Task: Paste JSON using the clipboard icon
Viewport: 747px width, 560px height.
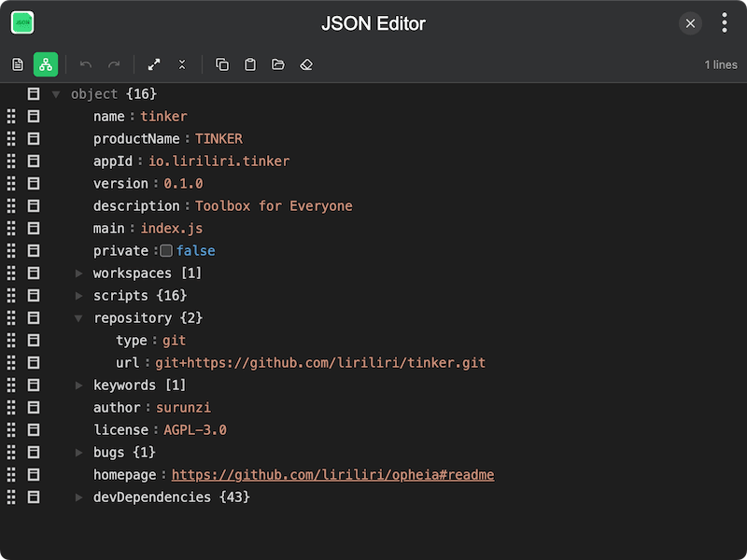Action: tap(249, 64)
